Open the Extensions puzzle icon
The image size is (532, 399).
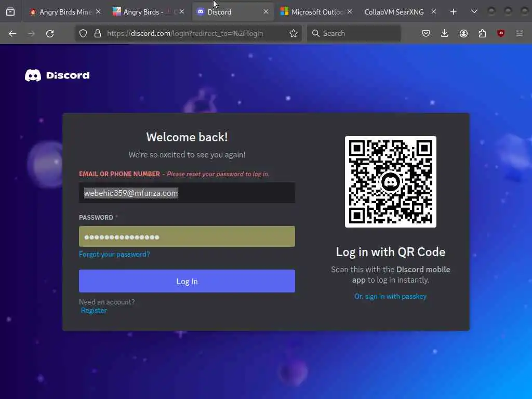[482, 33]
